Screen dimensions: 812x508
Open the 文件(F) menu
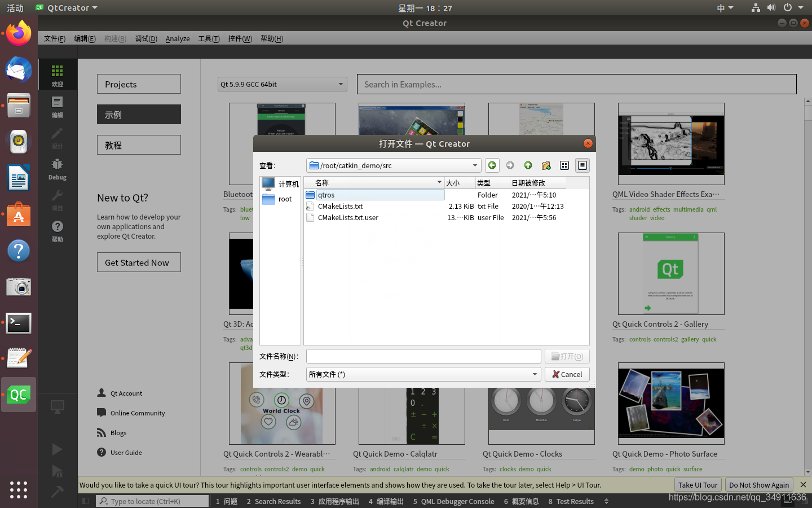55,38
